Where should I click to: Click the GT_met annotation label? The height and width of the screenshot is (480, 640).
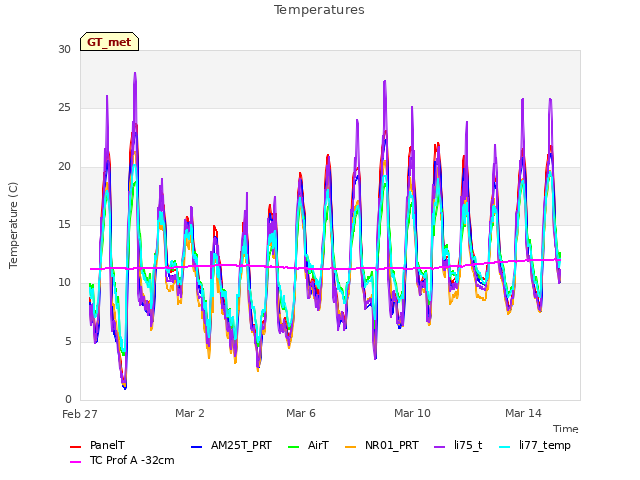coord(109,42)
